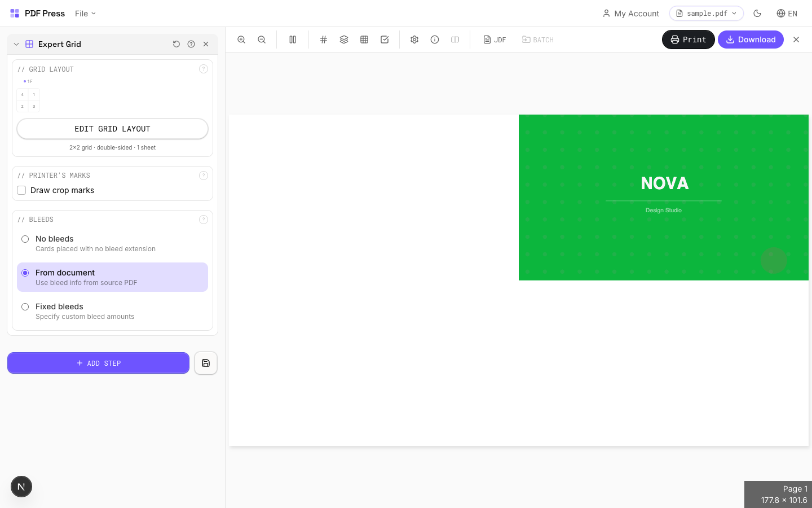Click the Expert Grid grid icon

29,44
